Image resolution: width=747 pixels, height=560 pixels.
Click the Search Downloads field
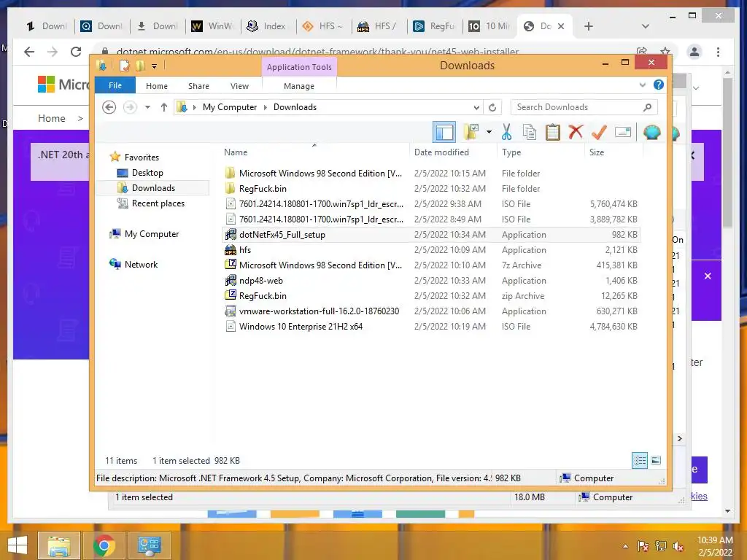pos(584,107)
